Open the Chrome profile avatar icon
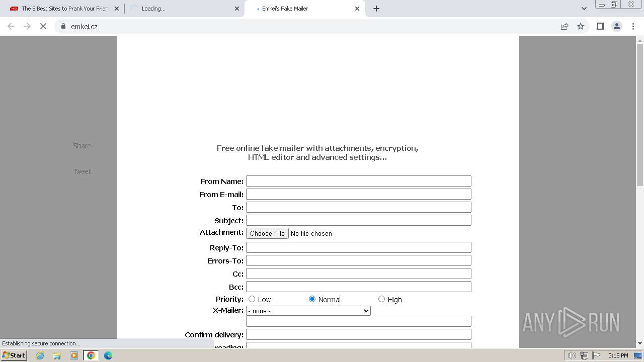 pos(617,26)
